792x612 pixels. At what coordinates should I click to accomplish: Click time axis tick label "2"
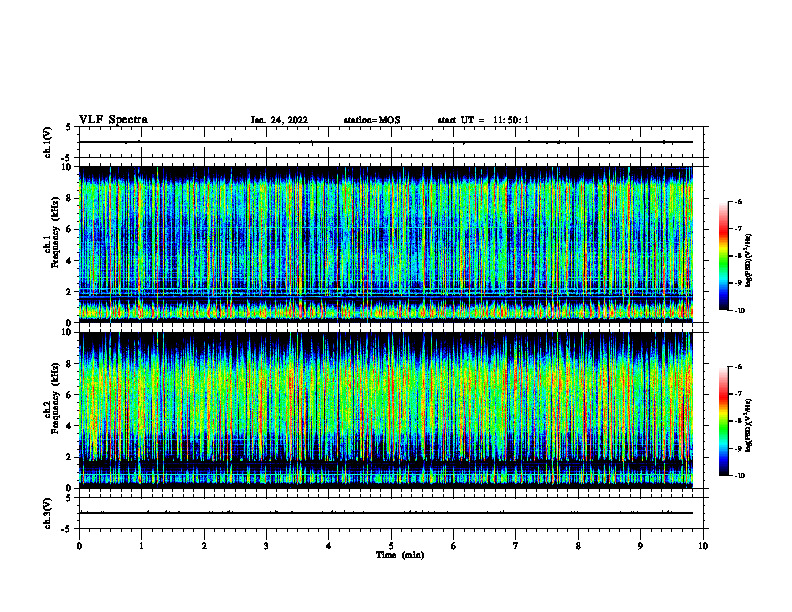coord(204,546)
